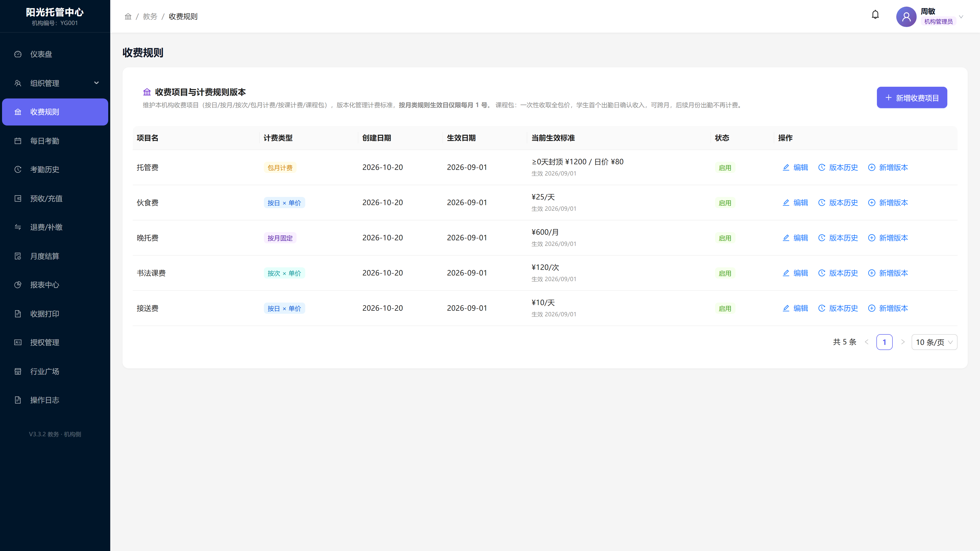
Task: Click 月度结算 icon in sidebar
Action: pos(18,256)
